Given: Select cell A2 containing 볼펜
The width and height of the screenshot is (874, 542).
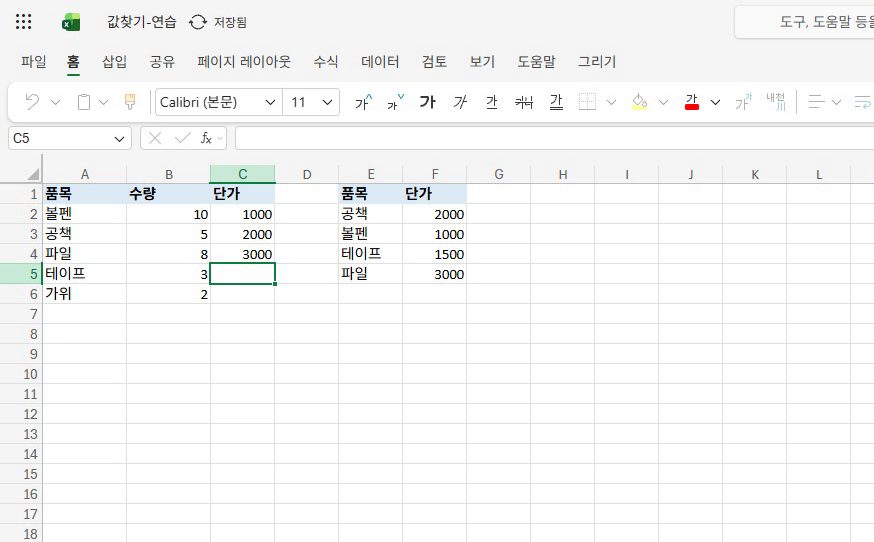Looking at the screenshot, I should [85, 214].
